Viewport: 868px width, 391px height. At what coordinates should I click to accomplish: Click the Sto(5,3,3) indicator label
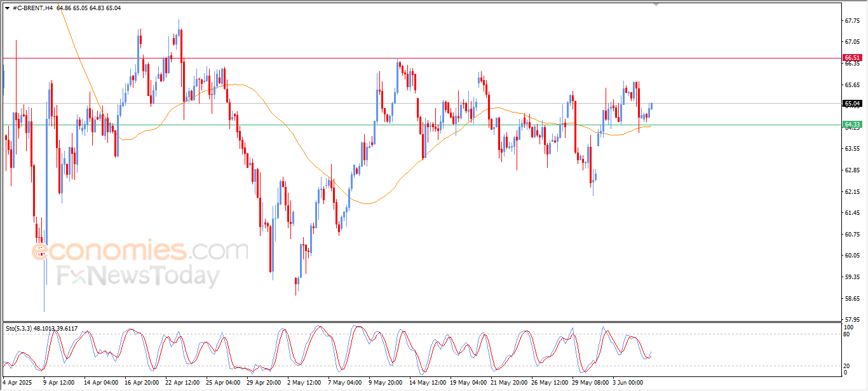click(19, 328)
